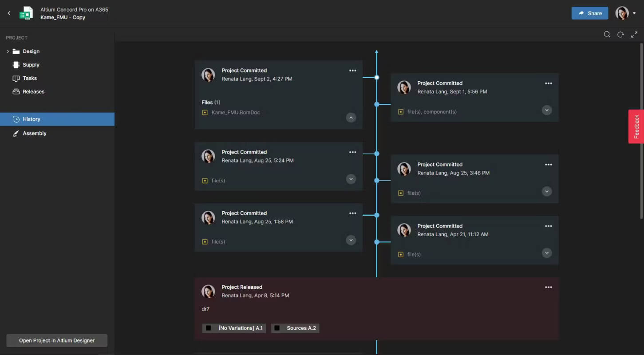
Task: Open the red Feedback tab
Action: point(636,126)
